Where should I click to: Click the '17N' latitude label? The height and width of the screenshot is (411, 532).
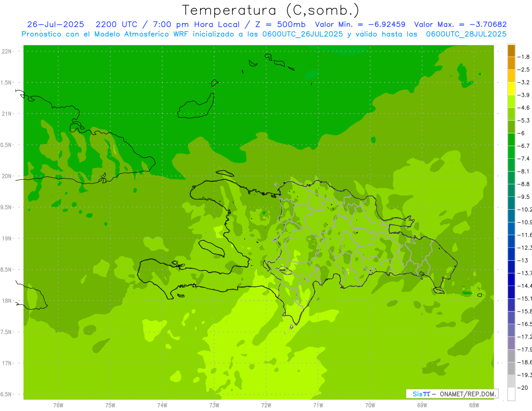point(8,364)
